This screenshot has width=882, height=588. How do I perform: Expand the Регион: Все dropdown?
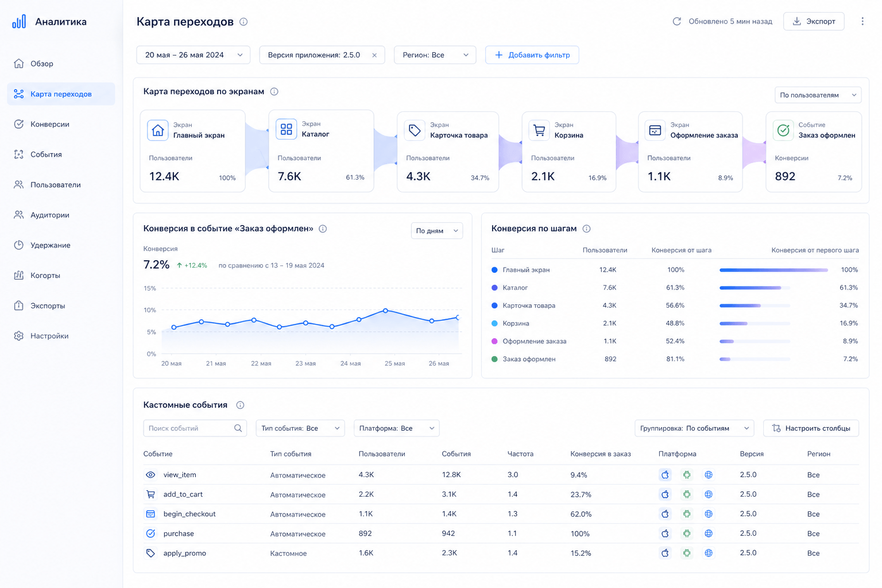[435, 55]
